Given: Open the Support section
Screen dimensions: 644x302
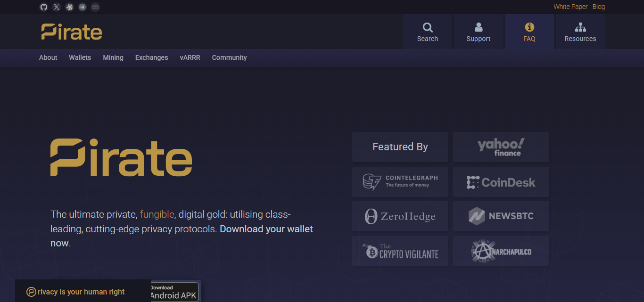Looking at the screenshot, I should (479, 32).
